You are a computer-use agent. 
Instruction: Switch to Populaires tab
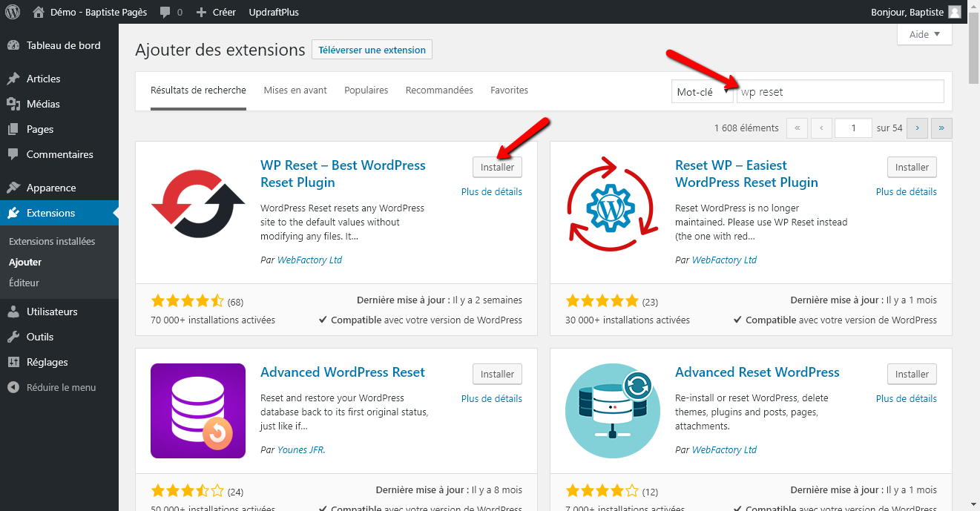(366, 90)
